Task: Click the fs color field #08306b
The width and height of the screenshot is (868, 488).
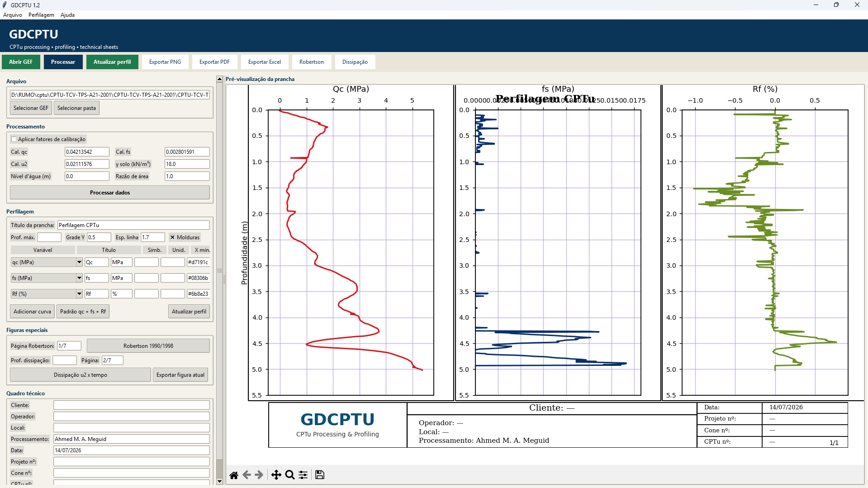Action: click(x=199, y=278)
